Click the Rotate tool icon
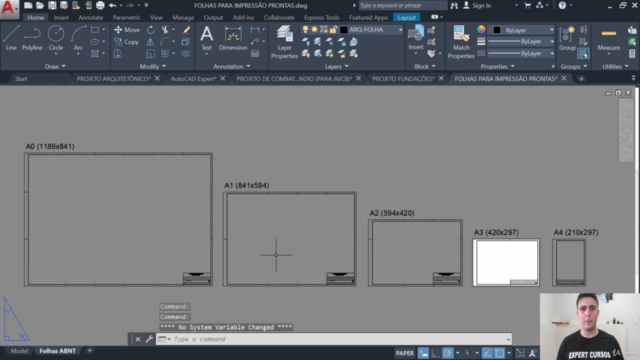 pos(151,30)
